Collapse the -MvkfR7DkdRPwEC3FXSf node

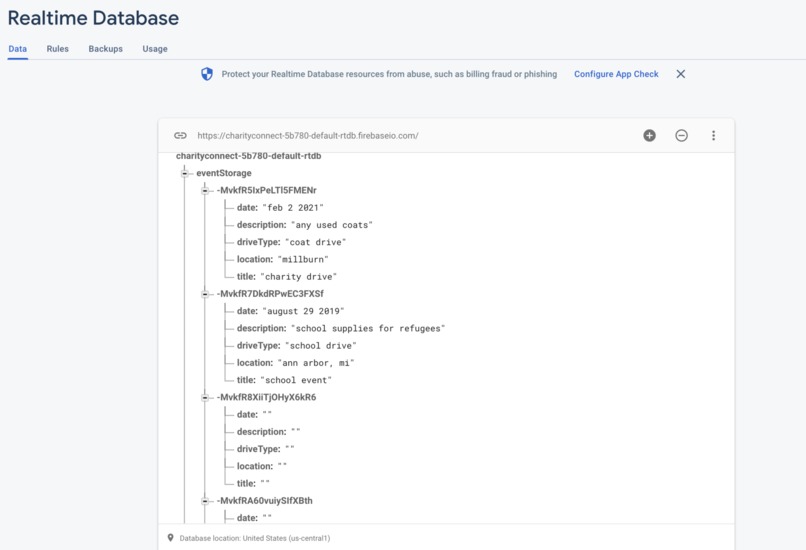[x=205, y=294]
